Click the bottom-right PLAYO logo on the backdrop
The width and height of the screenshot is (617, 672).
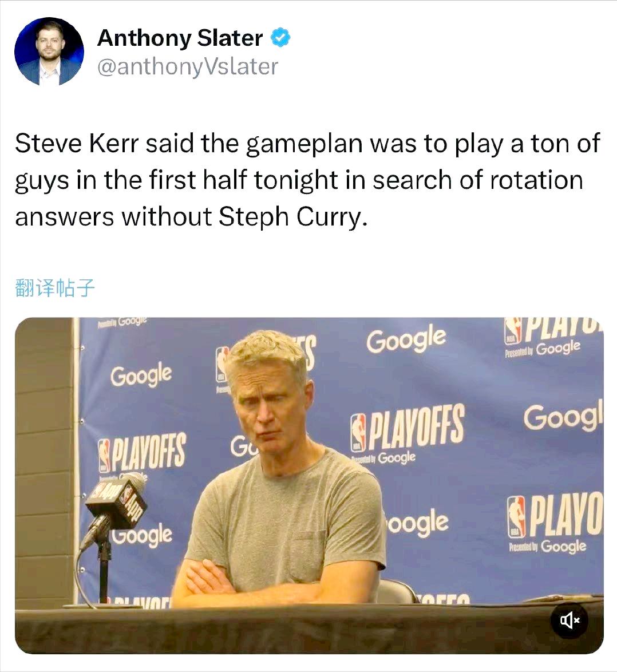point(556,516)
